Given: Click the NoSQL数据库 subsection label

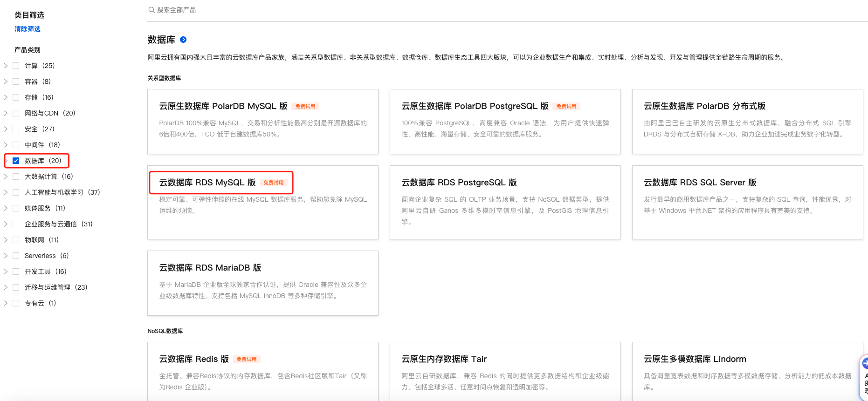Looking at the screenshot, I should coord(165,331).
